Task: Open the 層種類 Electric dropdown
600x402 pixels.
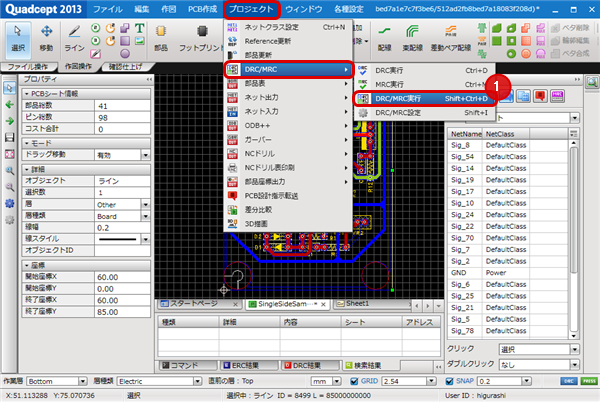Action: pos(197,381)
